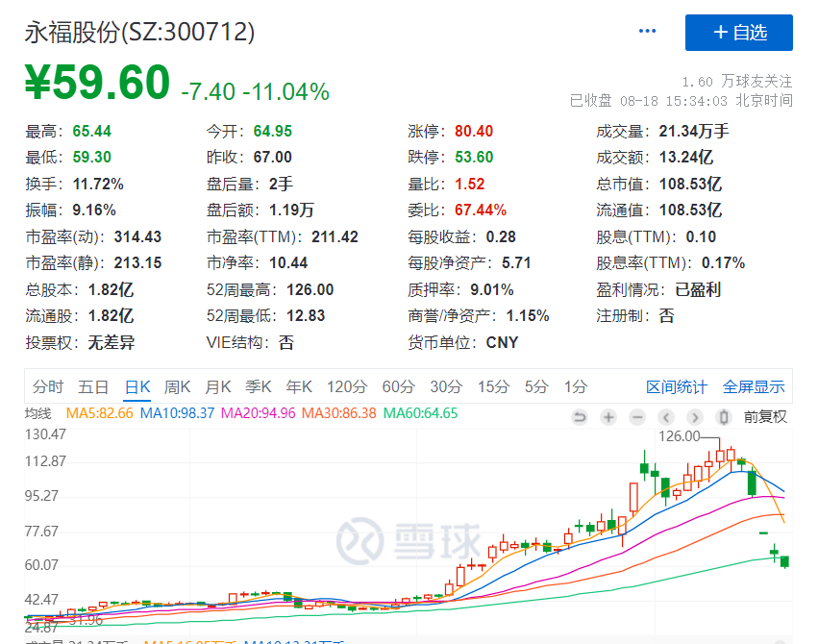Add stock with the 自选 button
818x644 pixels.
point(738,33)
